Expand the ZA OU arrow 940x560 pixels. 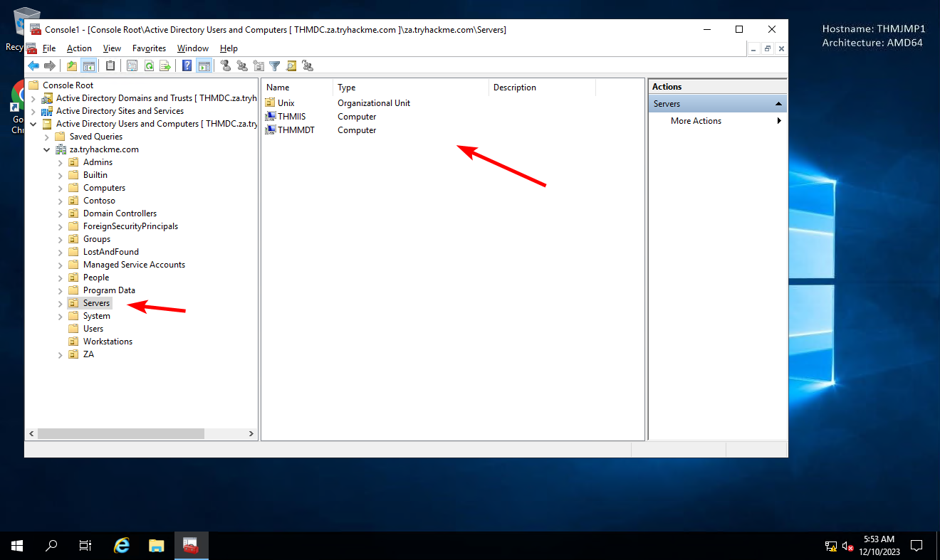(60, 354)
